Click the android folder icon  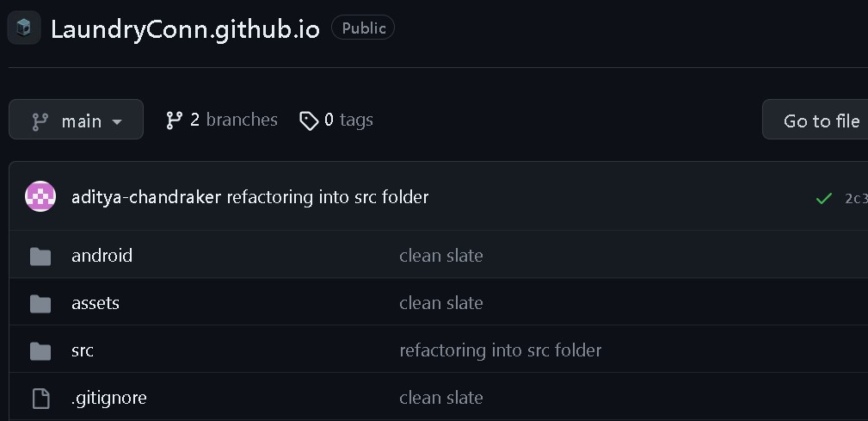[40, 257]
